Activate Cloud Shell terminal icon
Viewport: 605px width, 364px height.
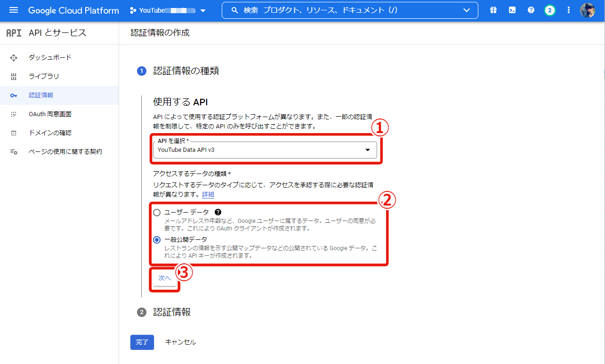(x=512, y=10)
